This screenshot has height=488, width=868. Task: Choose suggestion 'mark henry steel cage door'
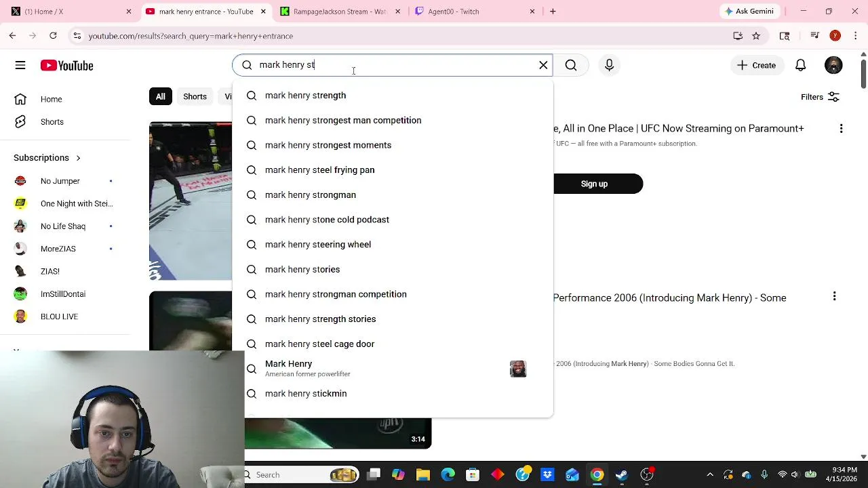393,344
